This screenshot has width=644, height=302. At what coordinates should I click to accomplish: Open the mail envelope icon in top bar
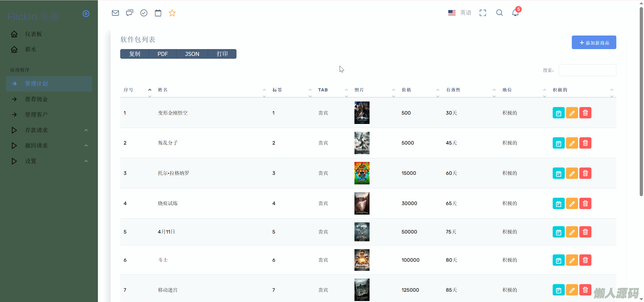115,13
